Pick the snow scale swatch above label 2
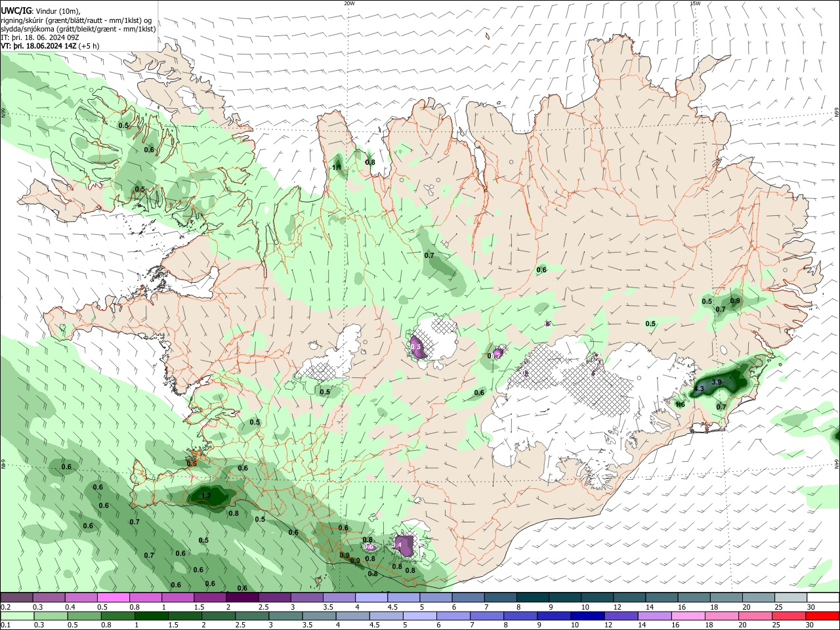The width and height of the screenshot is (840, 630). click(x=241, y=597)
